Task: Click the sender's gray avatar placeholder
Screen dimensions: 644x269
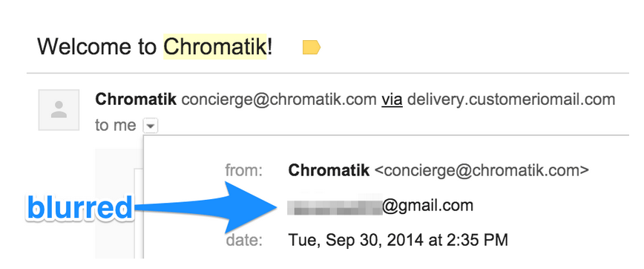Action: (x=59, y=110)
